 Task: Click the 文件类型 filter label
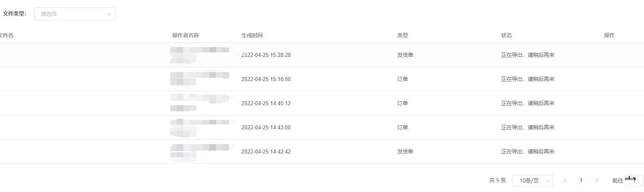(15, 14)
